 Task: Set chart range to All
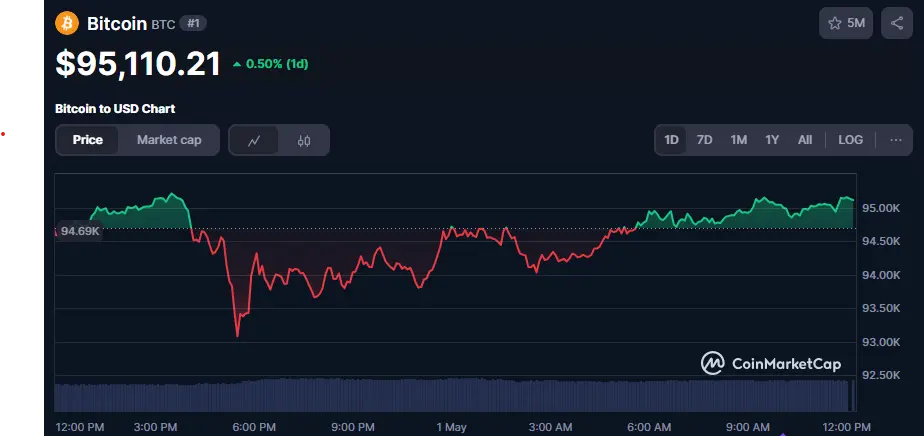point(804,140)
